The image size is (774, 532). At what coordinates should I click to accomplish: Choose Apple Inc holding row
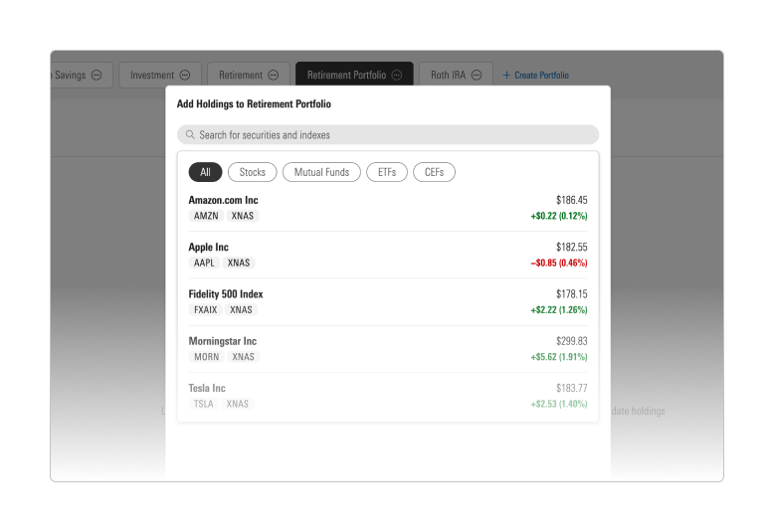387,255
